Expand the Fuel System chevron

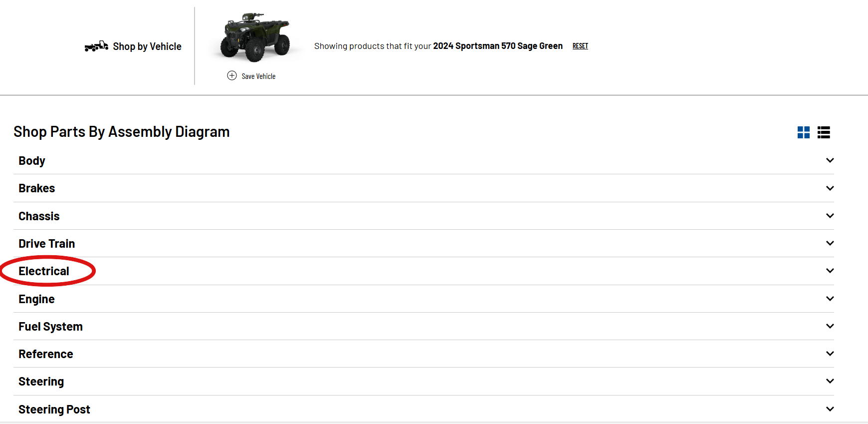[x=830, y=326]
